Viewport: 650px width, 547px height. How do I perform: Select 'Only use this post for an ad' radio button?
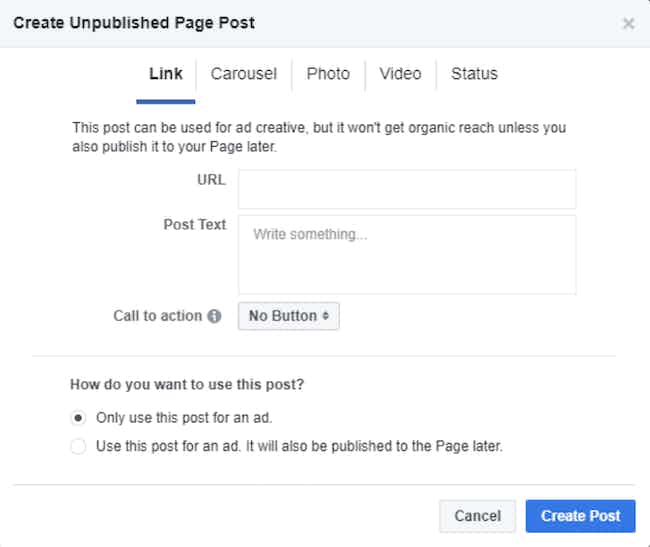pos(78,417)
